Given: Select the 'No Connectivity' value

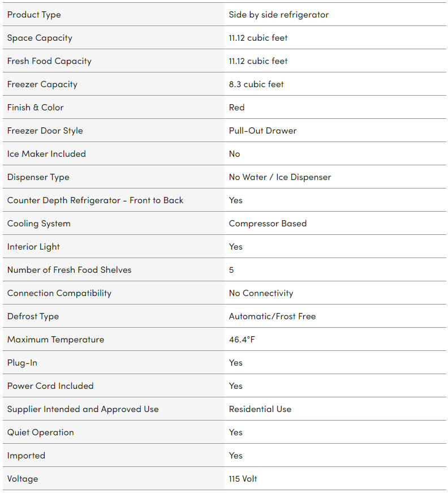Looking at the screenshot, I should [261, 293].
